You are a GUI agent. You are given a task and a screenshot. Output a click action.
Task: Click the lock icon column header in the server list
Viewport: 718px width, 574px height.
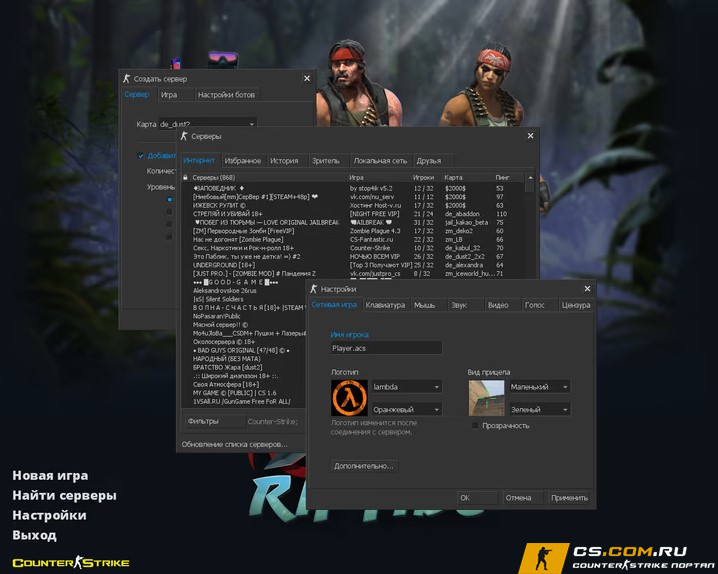click(x=185, y=178)
